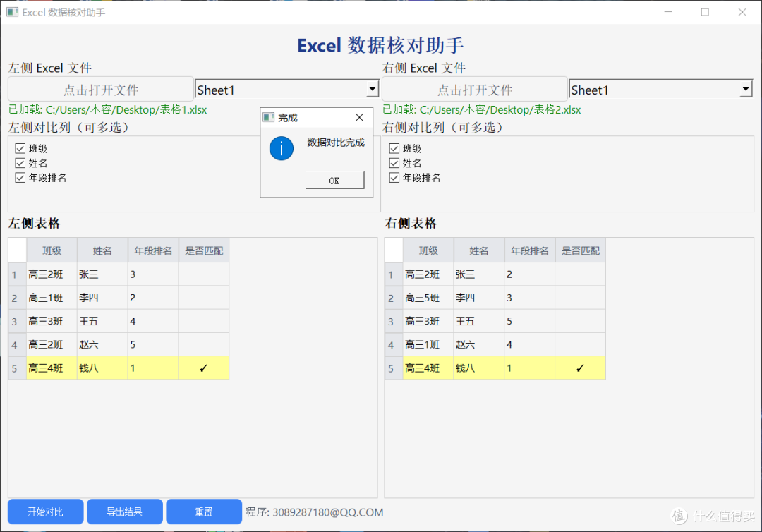
Task: Click 钱八 cell in left table
Action: 102,368
